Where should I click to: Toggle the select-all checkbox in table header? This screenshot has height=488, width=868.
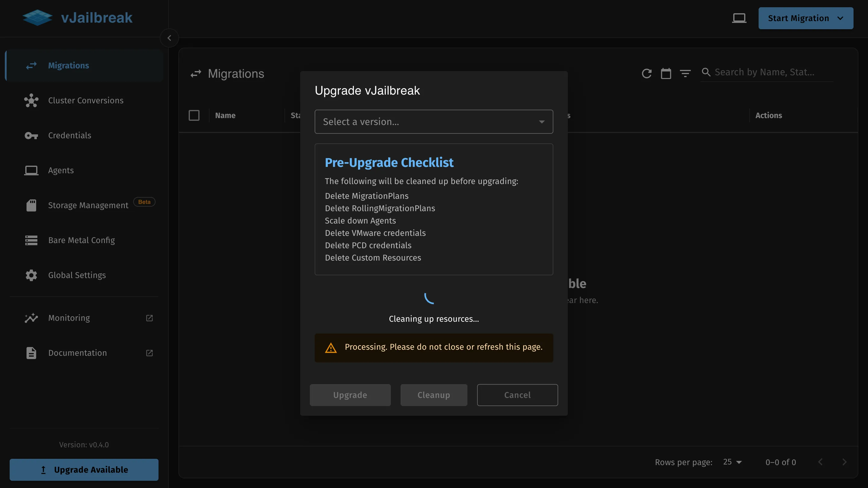click(x=194, y=115)
